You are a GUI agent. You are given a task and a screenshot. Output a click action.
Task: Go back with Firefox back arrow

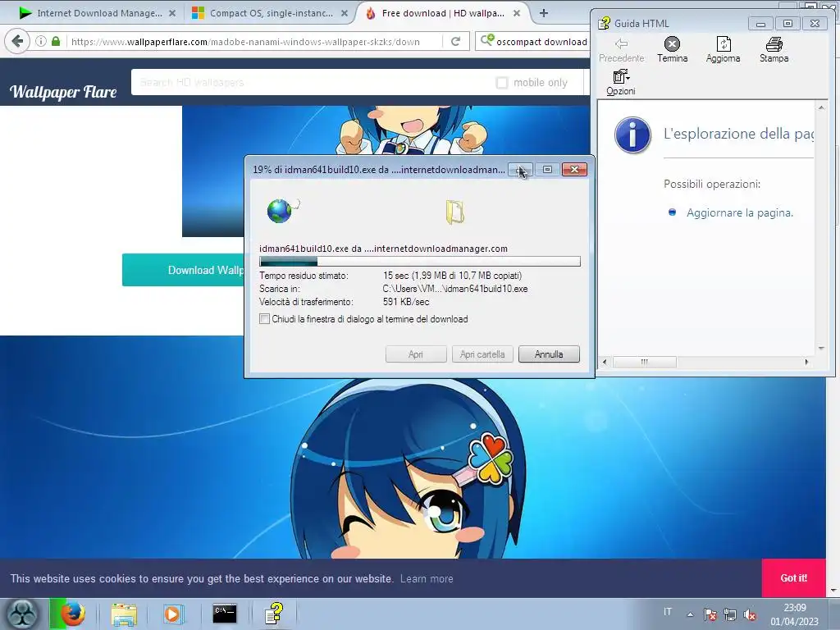(17, 41)
